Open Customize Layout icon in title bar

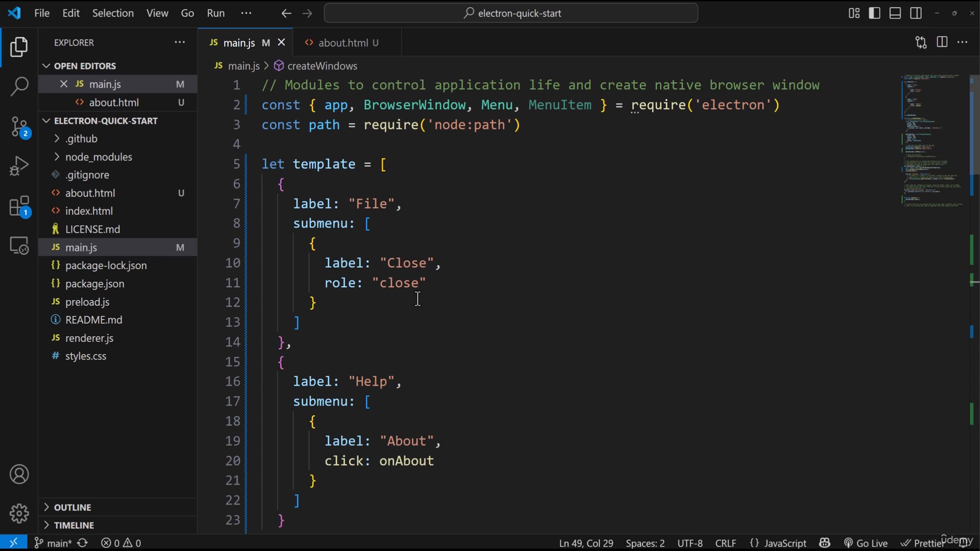[854, 13]
